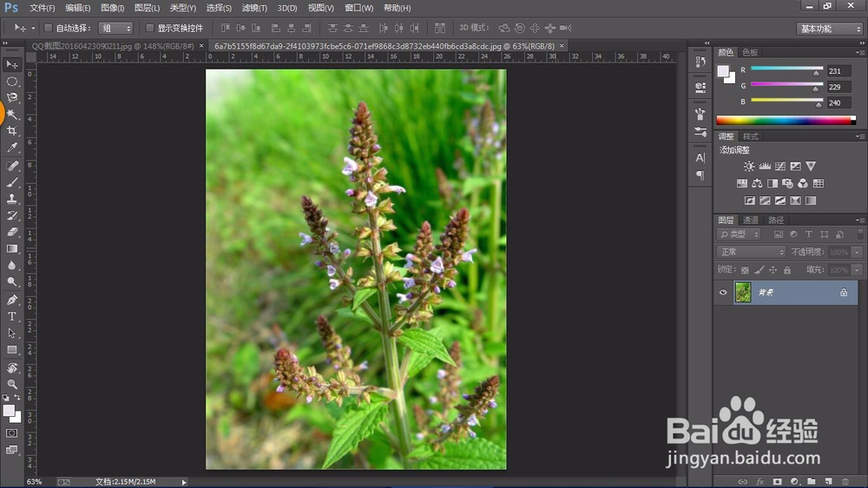Select the Brush tool

(11, 182)
